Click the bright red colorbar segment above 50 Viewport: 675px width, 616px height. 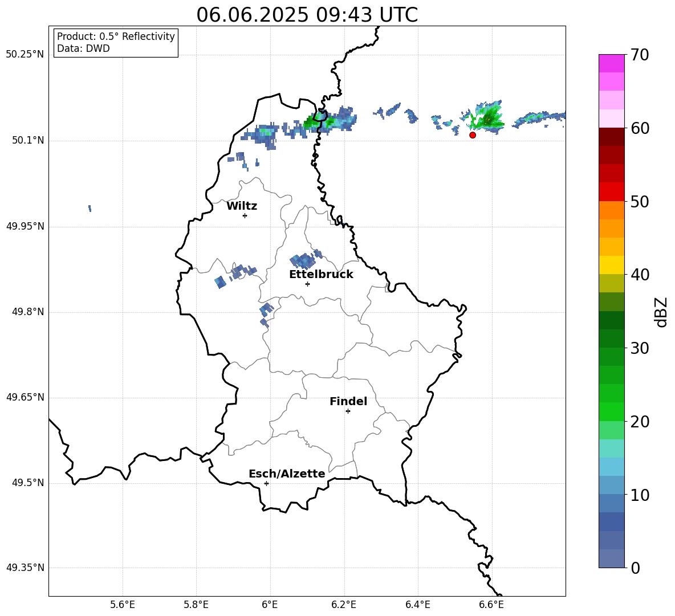coord(611,192)
